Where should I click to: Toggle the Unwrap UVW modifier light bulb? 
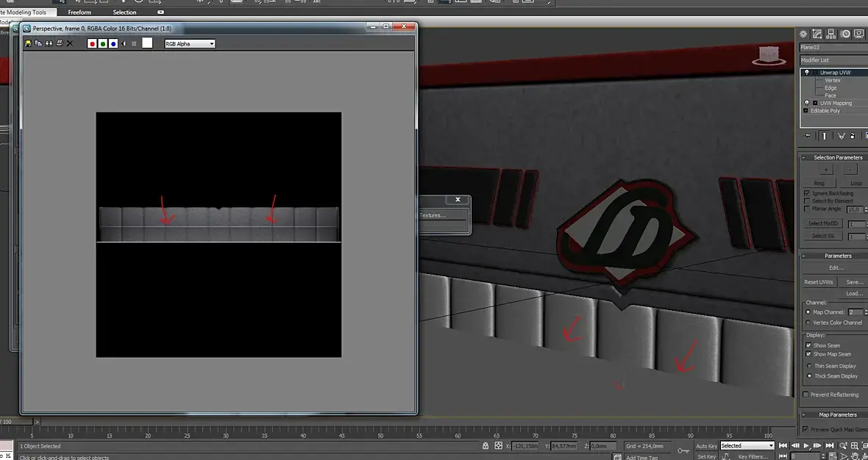pos(806,73)
